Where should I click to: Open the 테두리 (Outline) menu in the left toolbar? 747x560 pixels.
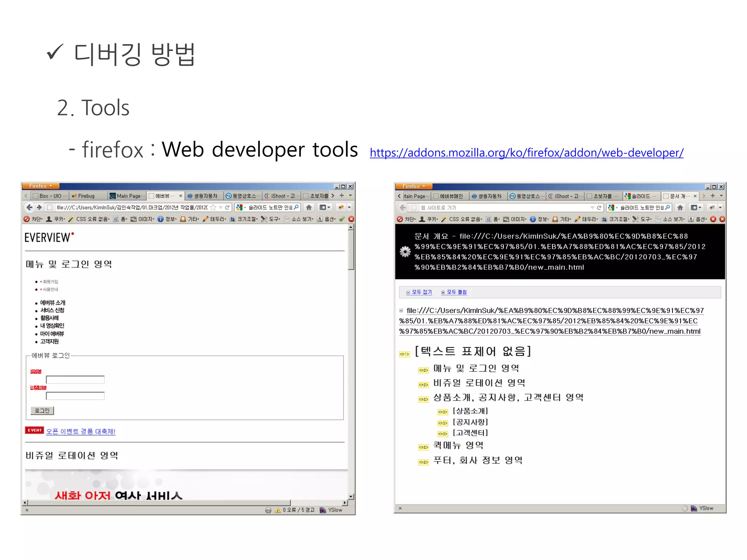214,219
